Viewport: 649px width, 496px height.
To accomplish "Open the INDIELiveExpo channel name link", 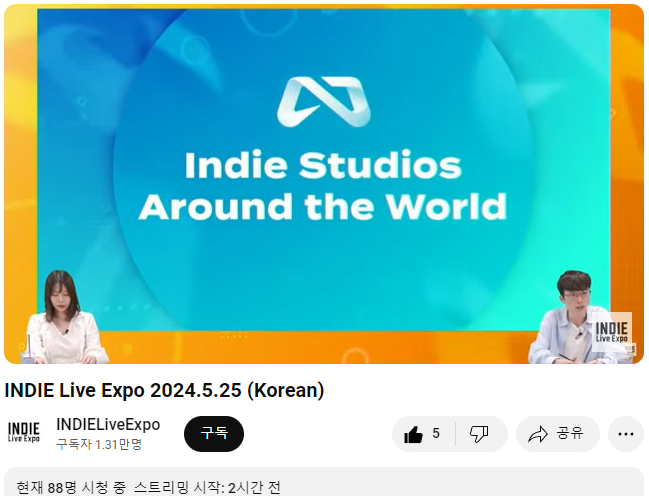I will [x=108, y=424].
